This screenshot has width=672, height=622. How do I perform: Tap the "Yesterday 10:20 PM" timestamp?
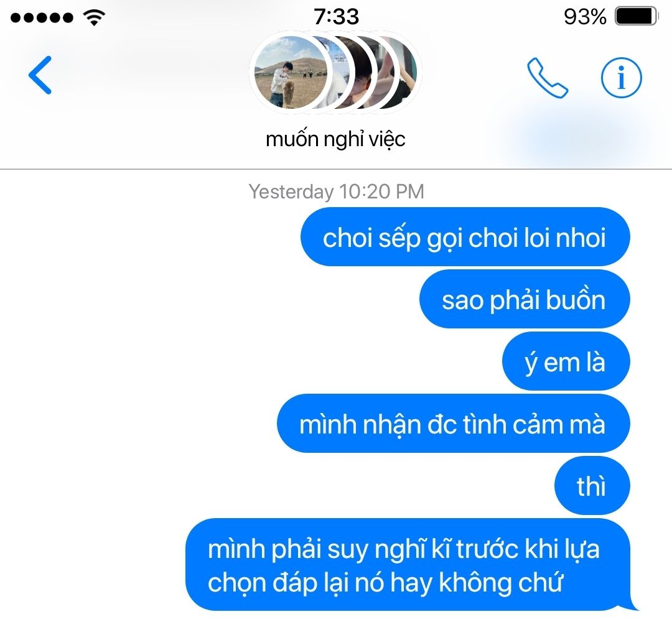(x=336, y=192)
